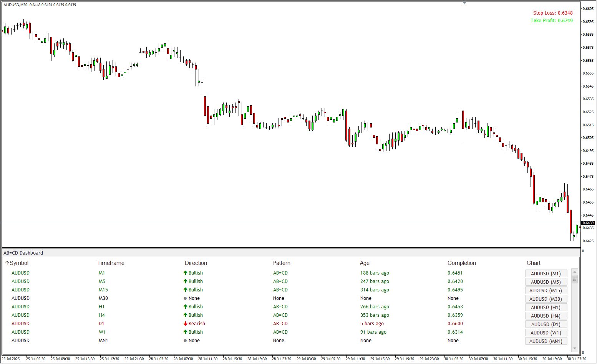Image resolution: width=597 pixels, height=364 pixels.
Task: Open the AUDUSD (H1) chart button
Action: pyautogui.click(x=546, y=308)
